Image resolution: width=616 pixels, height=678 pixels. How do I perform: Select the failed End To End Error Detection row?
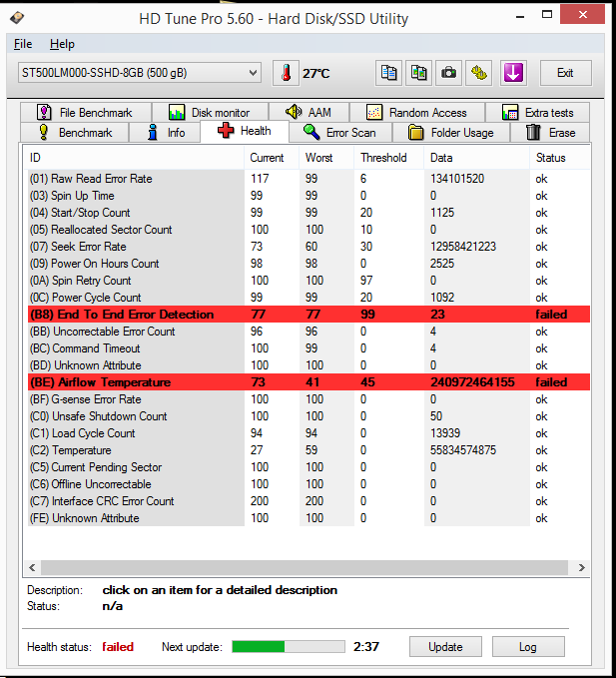coord(308,315)
